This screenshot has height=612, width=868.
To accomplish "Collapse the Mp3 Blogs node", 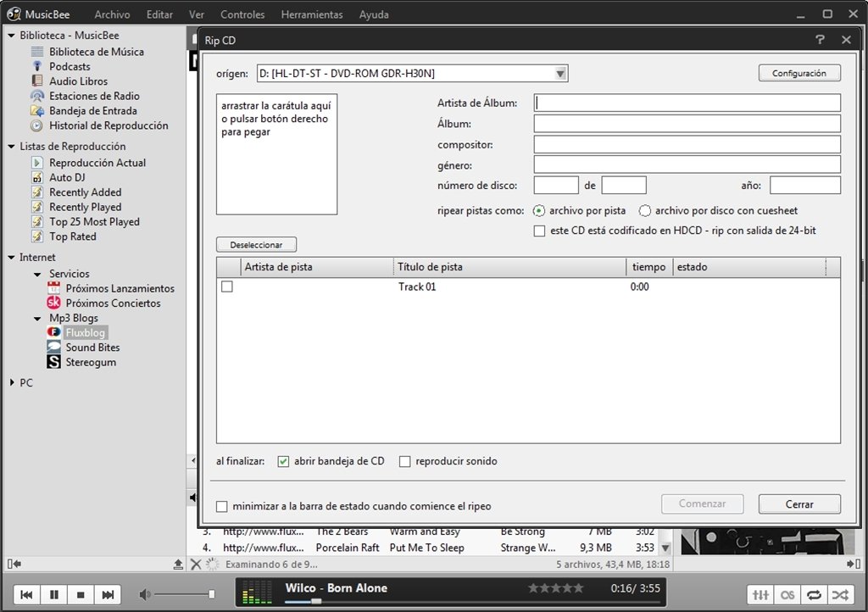I will (x=37, y=318).
